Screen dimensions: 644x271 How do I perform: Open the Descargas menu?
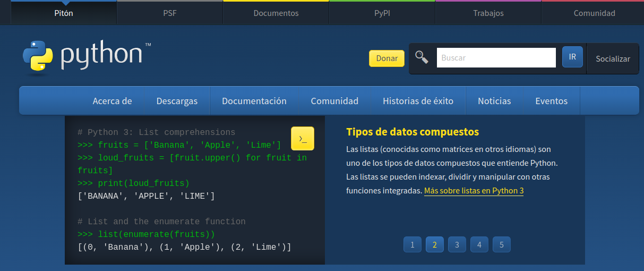(177, 101)
